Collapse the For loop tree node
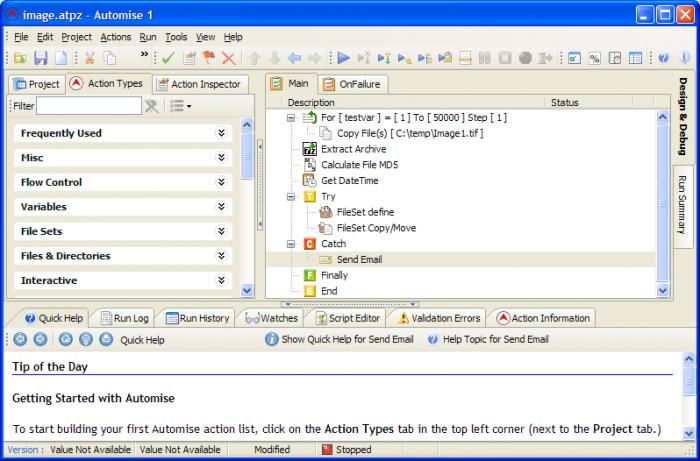The image size is (700, 461). tap(291, 118)
